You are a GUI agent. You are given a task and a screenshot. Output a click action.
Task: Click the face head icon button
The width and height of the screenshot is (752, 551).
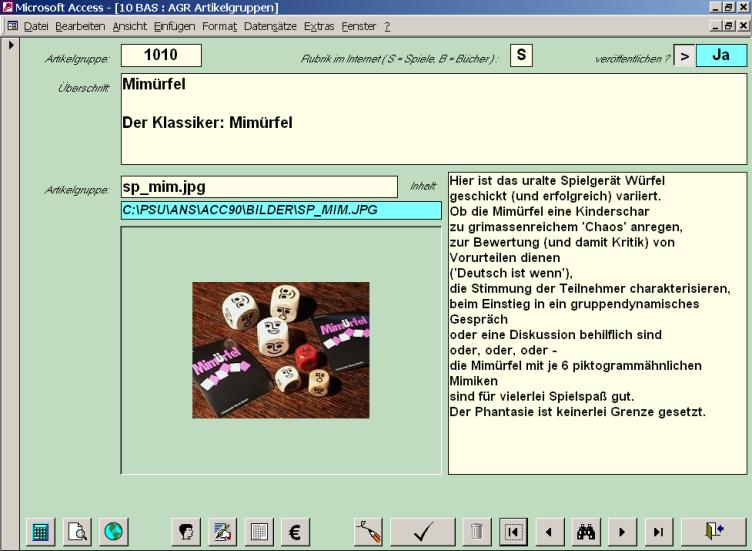point(185,532)
